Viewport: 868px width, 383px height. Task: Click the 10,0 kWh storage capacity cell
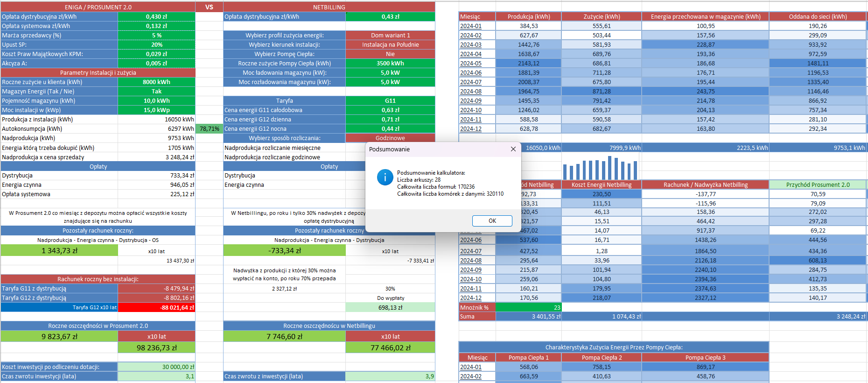point(156,101)
